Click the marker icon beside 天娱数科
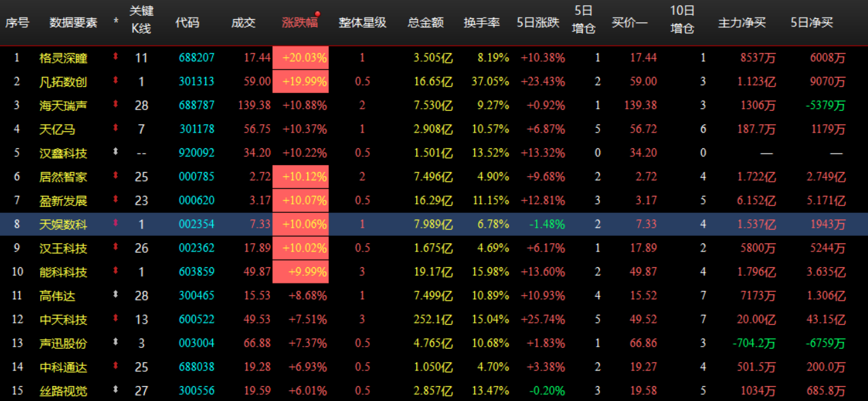Viewport: 868px width, 401px height. pyautogui.click(x=115, y=224)
